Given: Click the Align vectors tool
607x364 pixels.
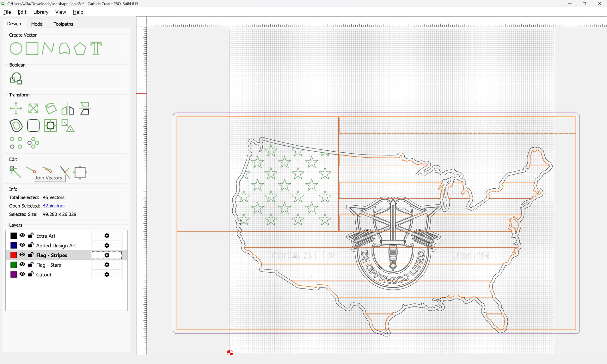Looking at the screenshot, I should 85,108.
